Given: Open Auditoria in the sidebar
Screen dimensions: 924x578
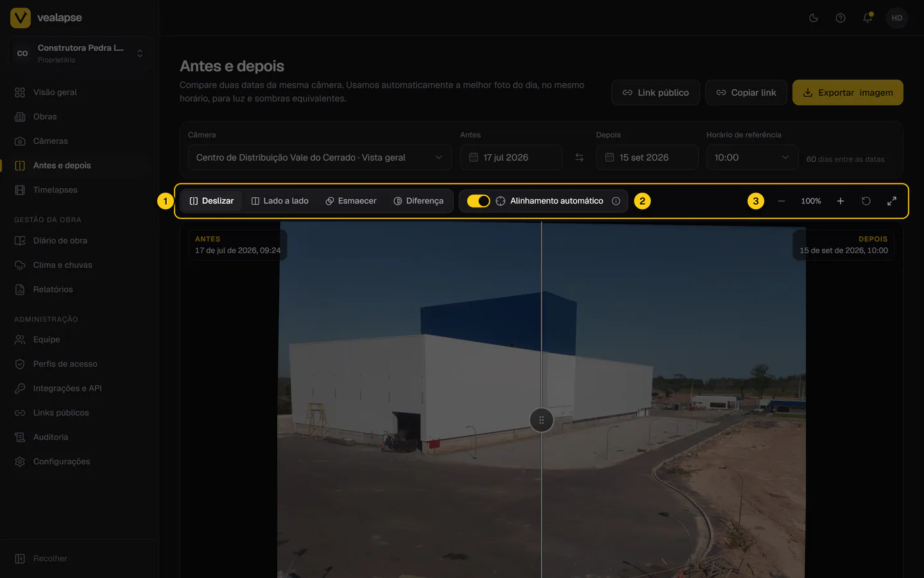Looking at the screenshot, I should 80,437.
